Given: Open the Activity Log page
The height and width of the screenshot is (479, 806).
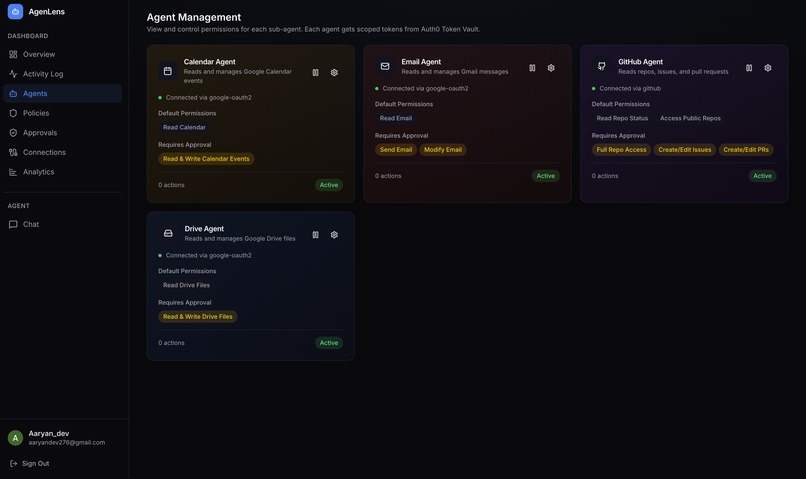Looking at the screenshot, I should click(62, 74).
